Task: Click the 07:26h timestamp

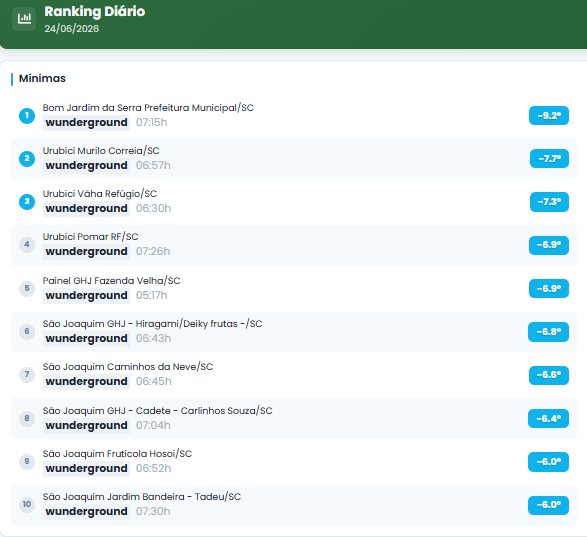Action: (x=153, y=252)
